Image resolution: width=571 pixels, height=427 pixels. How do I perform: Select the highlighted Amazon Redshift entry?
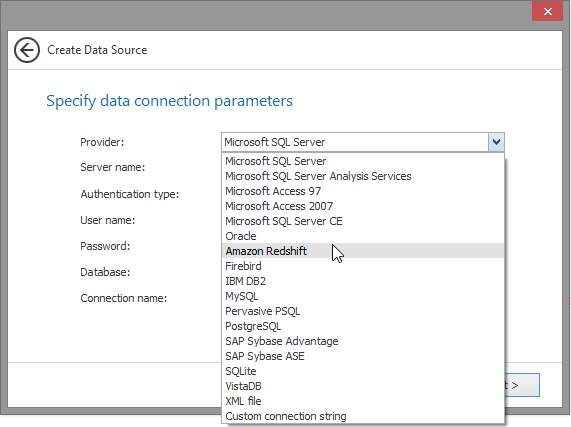coord(363,251)
